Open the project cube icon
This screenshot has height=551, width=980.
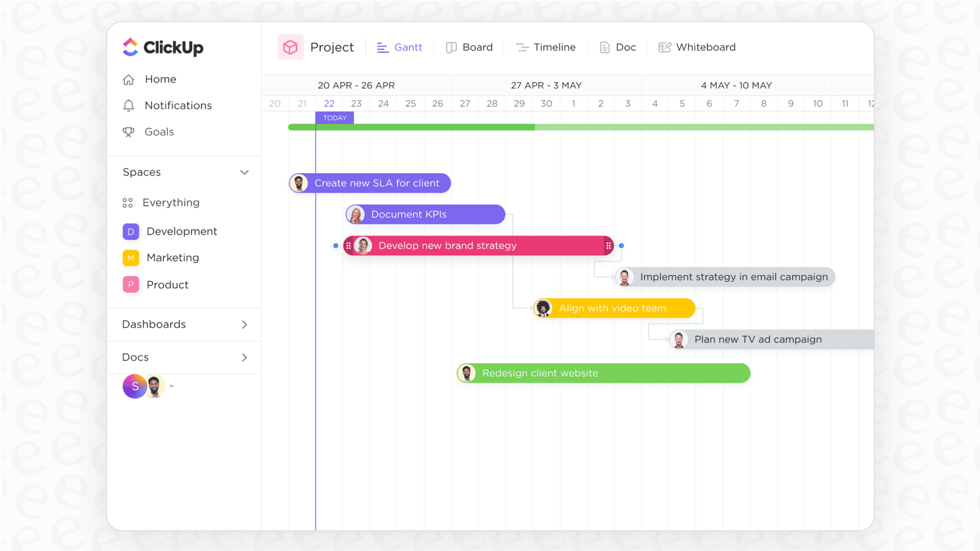(x=290, y=47)
